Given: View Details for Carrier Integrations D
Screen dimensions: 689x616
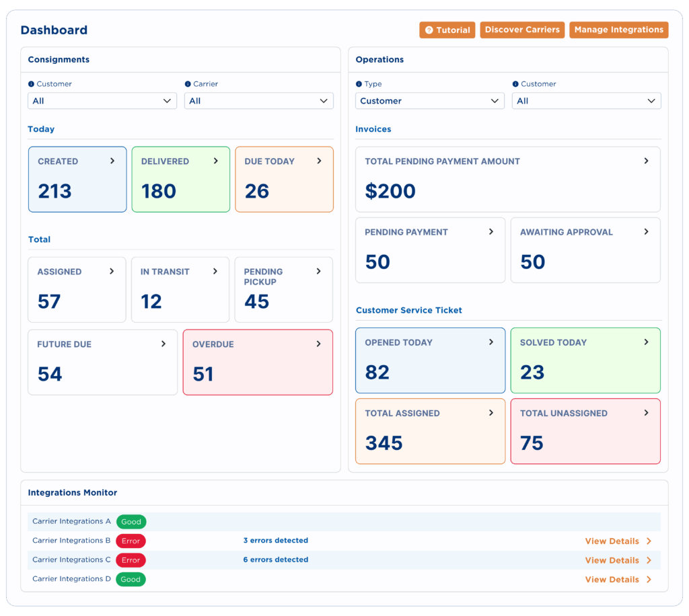Looking at the screenshot, I should point(618,580).
